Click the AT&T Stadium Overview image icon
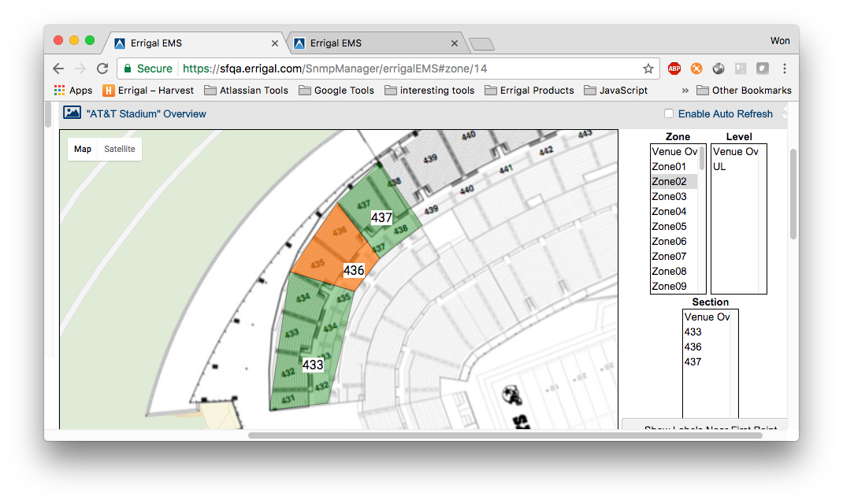Viewport: 843px width, 504px height. (x=72, y=113)
